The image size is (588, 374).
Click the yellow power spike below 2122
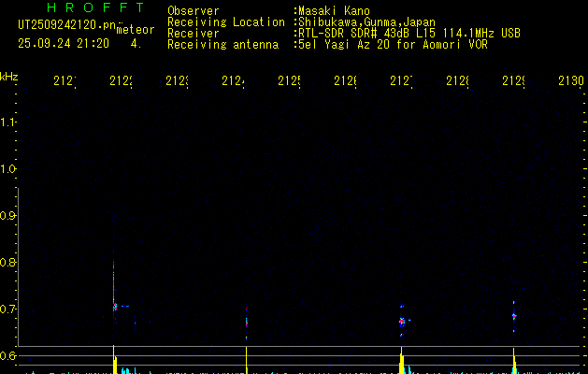pyautogui.click(x=114, y=359)
